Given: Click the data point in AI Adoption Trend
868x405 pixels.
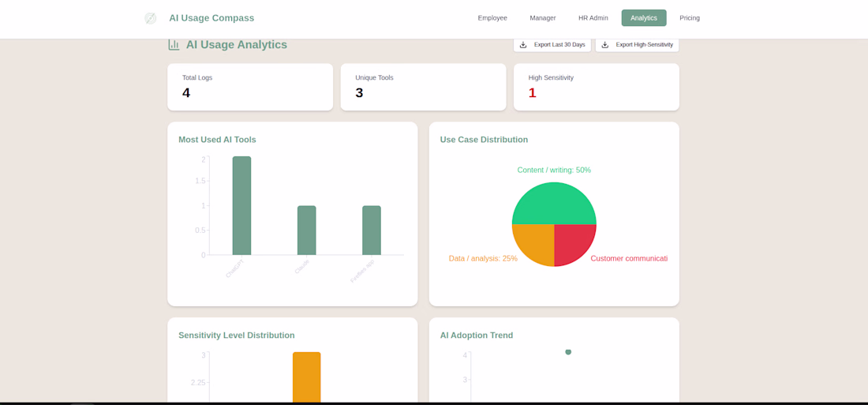Looking at the screenshot, I should 568,352.
